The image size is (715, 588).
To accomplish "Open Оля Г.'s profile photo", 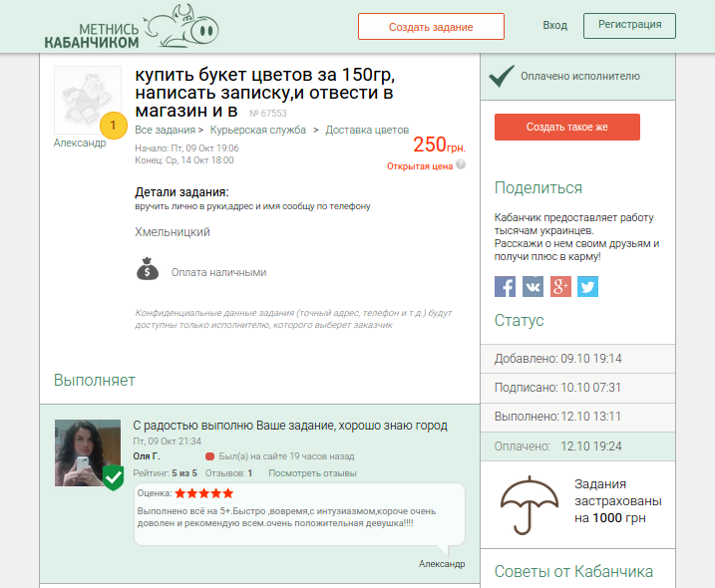I will click(x=88, y=453).
